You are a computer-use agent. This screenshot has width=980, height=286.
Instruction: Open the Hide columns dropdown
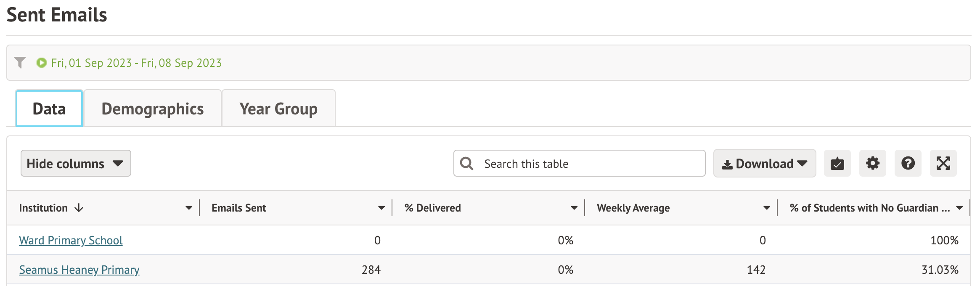(x=76, y=163)
